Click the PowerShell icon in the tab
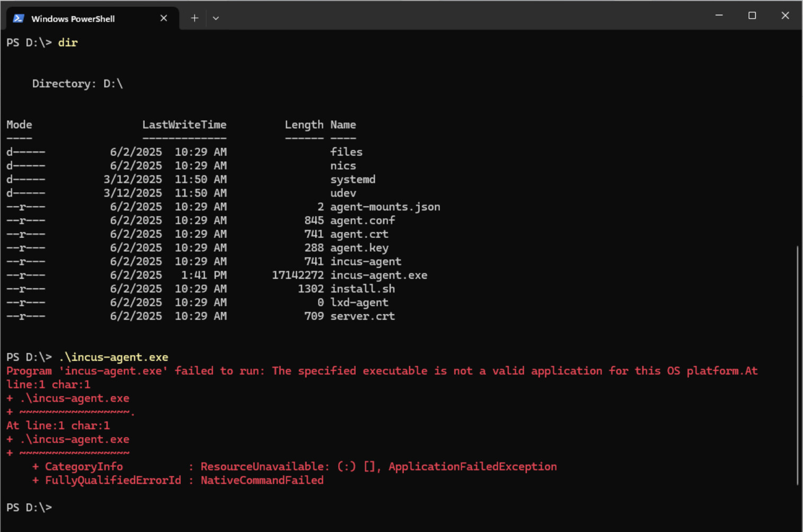Viewport: 803px width, 532px height. [19, 18]
